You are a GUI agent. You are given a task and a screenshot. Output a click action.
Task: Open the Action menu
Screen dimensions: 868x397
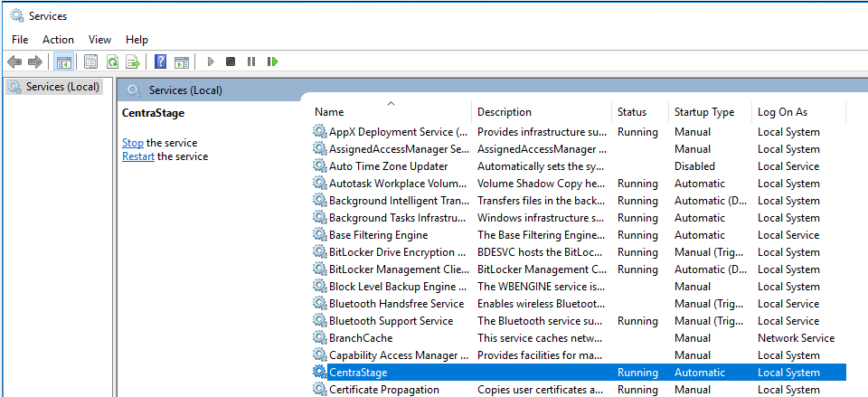(58, 39)
